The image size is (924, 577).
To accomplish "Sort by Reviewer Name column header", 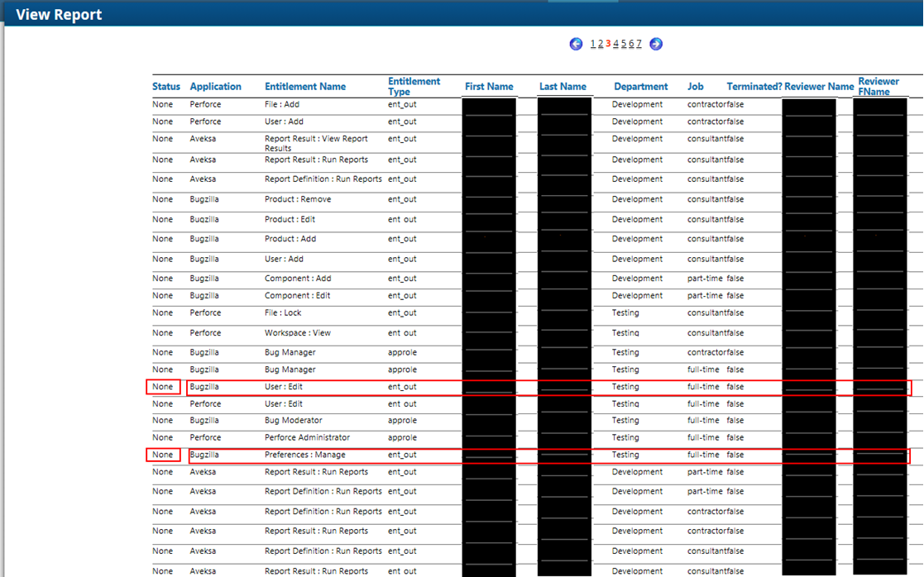I will tap(819, 87).
